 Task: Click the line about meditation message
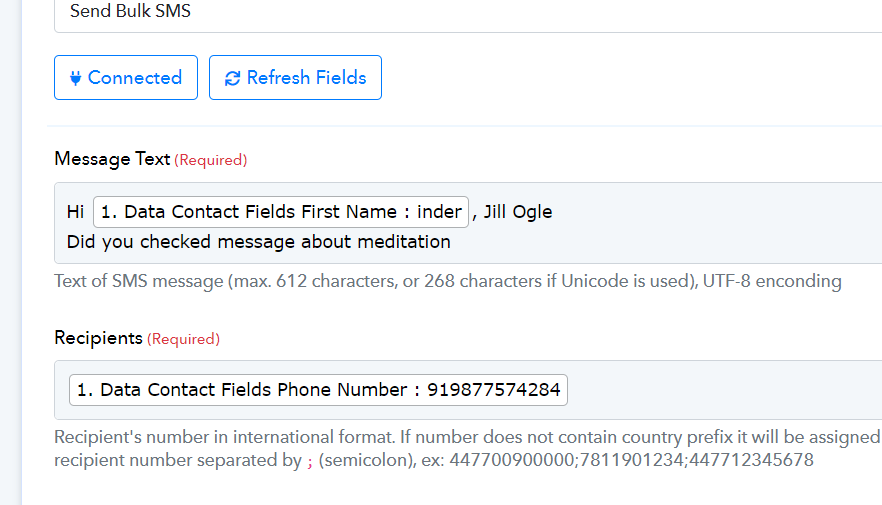pyautogui.click(x=259, y=242)
